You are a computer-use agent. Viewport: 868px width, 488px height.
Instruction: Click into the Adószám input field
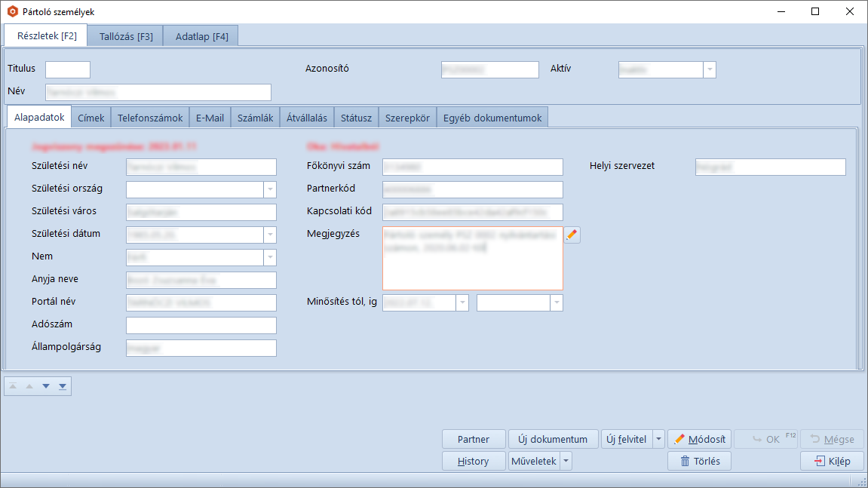click(x=201, y=325)
